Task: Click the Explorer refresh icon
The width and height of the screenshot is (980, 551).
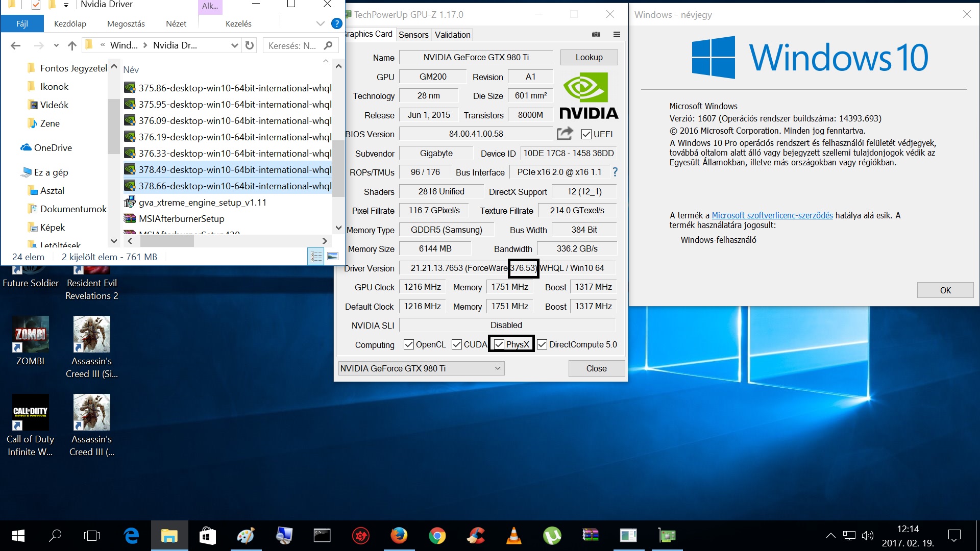Action: pos(250,45)
